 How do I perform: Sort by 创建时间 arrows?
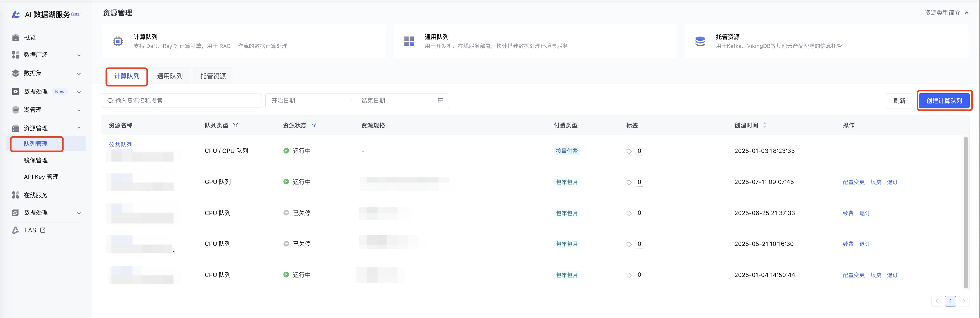765,125
